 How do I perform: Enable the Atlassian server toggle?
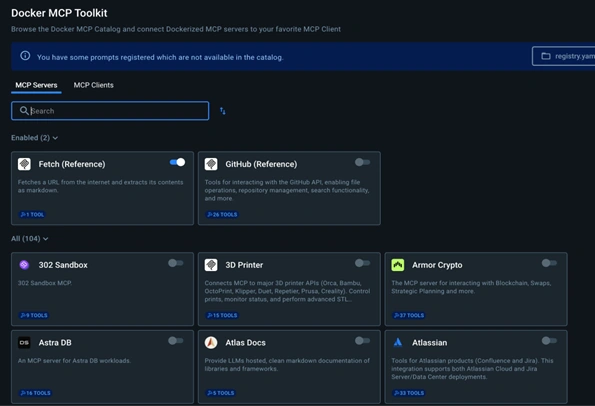pyautogui.click(x=549, y=341)
